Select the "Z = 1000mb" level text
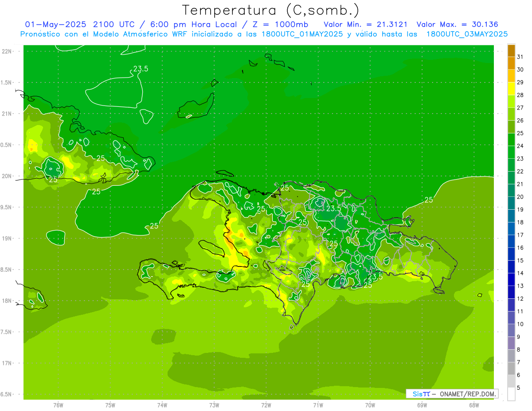532x411 pixels. [280, 24]
